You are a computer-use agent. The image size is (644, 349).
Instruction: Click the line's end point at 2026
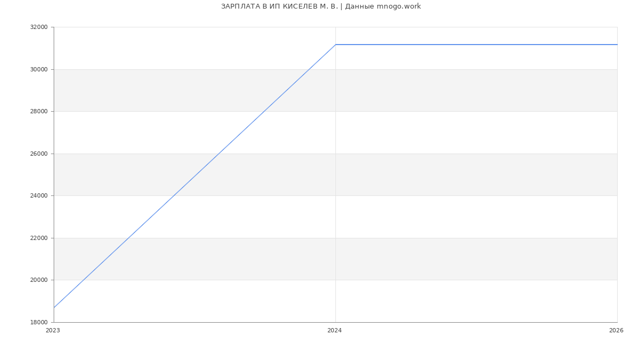[x=617, y=45]
